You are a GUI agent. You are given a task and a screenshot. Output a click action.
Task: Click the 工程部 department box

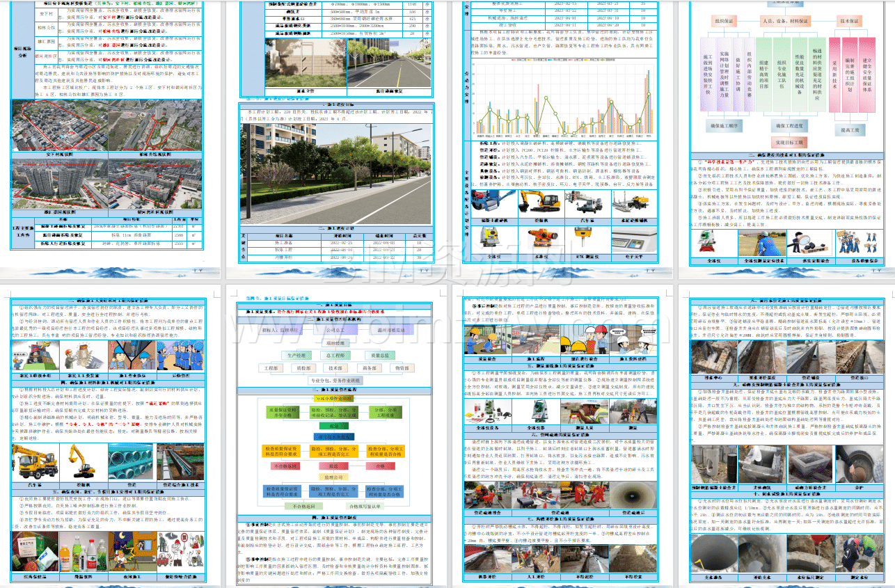(270, 367)
